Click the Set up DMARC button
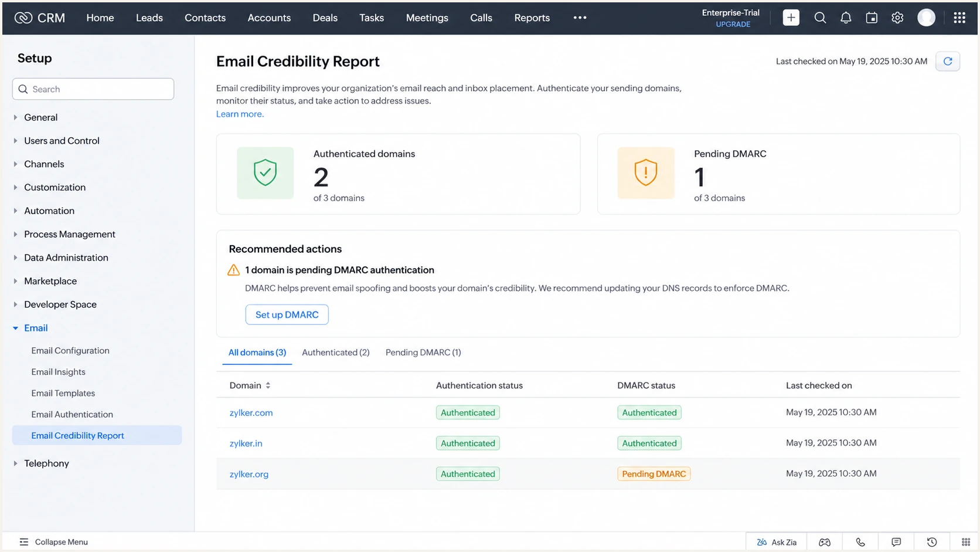 (287, 314)
